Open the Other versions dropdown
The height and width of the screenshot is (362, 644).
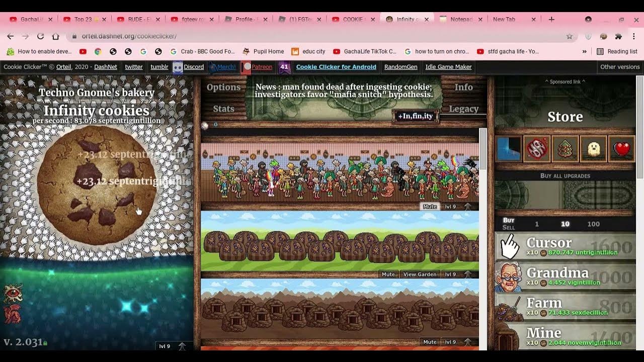click(x=620, y=67)
